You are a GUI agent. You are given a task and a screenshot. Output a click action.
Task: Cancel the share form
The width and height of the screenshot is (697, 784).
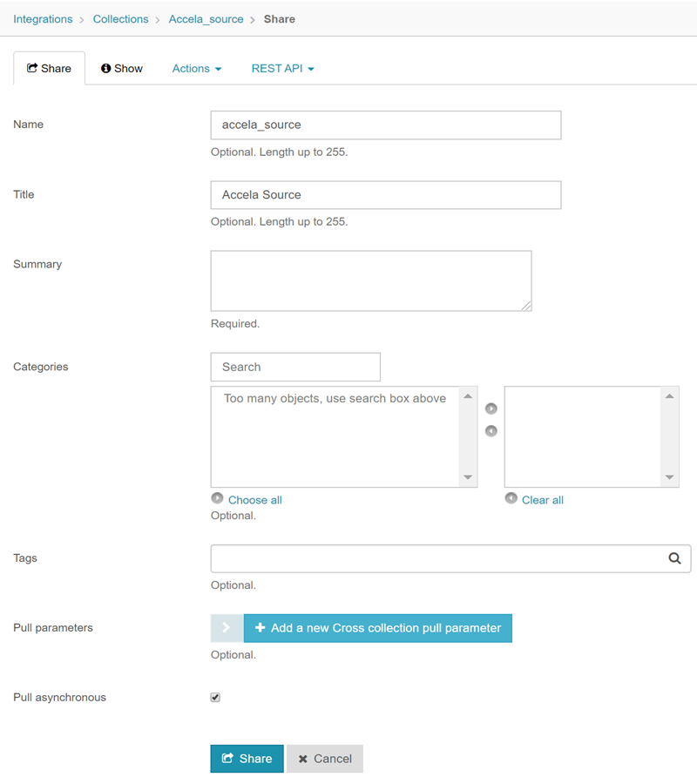pos(325,759)
